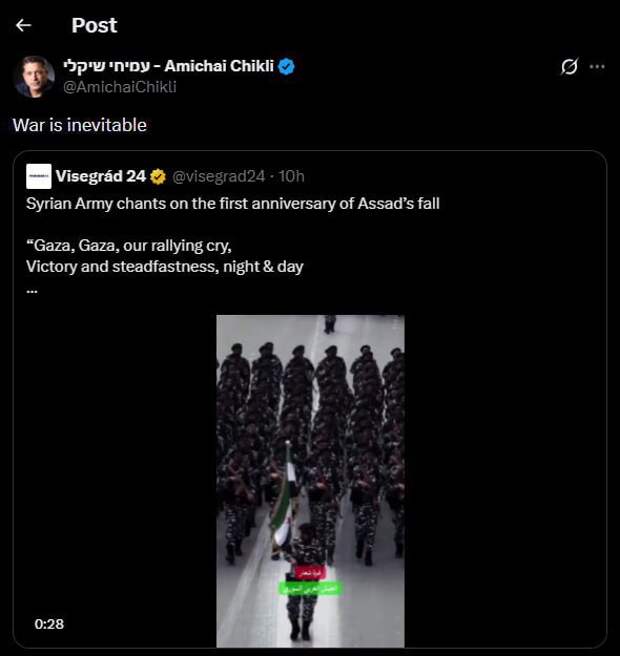Open Grok explain-this-post icon
Screen dimensions: 620x656
coord(569,67)
